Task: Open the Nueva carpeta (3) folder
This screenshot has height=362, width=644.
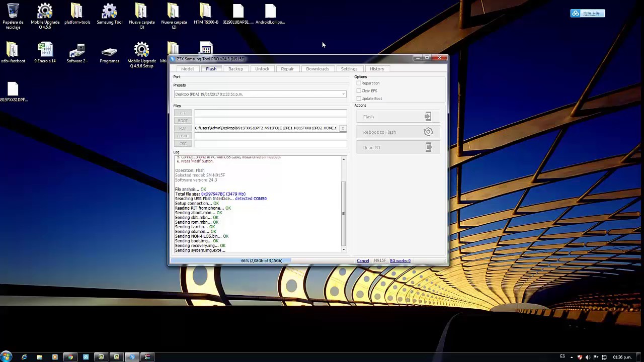Action: click(x=141, y=15)
